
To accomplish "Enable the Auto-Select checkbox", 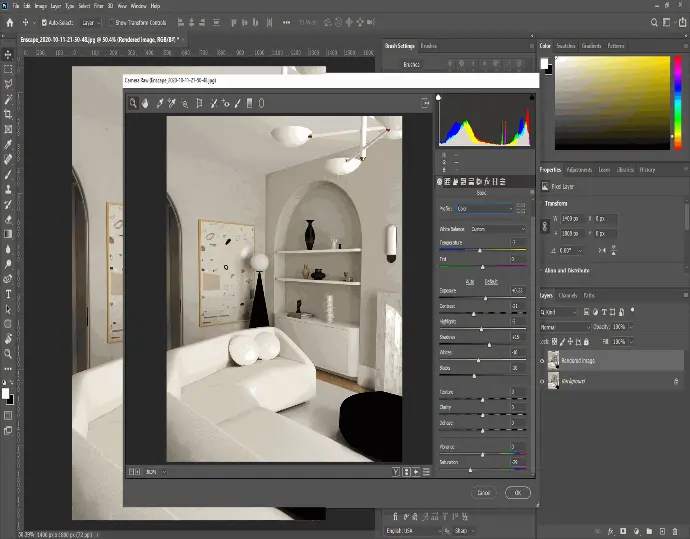I will click(x=42, y=22).
